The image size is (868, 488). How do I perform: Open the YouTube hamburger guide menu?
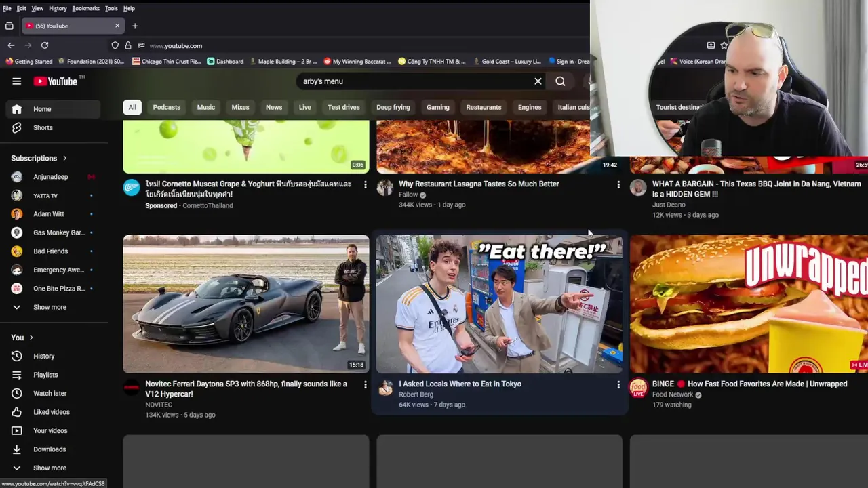tap(16, 81)
